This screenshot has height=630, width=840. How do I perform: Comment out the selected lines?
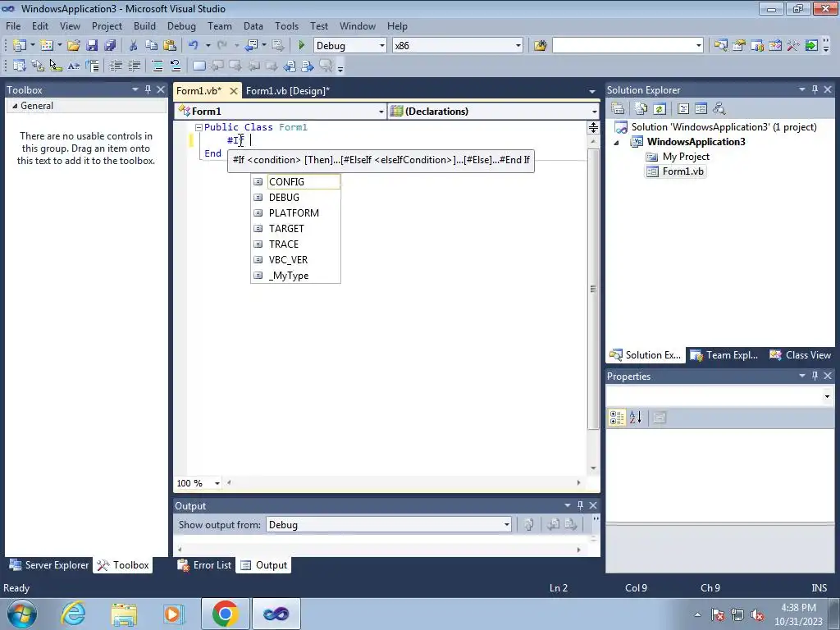pos(157,66)
